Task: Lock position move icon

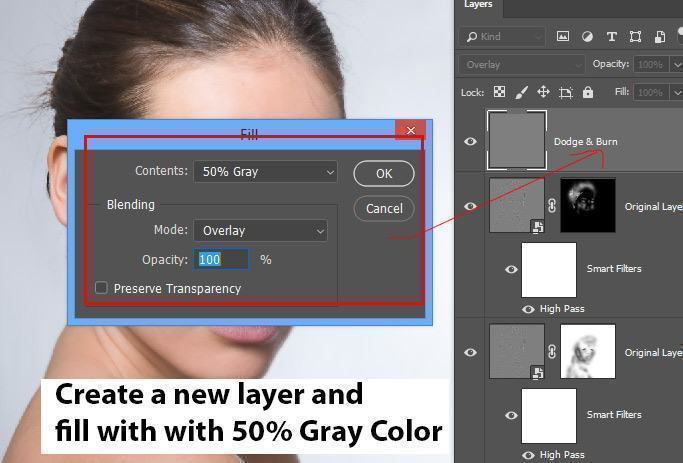Action: click(x=543, y=92)
